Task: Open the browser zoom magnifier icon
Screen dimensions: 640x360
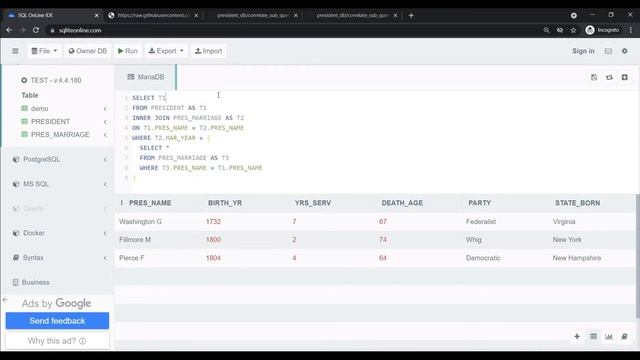Action: [547, 30]
